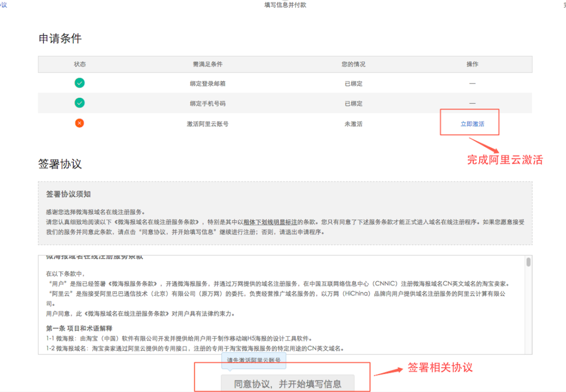Click the truncated 议 link at top left
Screen dimensions: 566x392
pos(3,5)
